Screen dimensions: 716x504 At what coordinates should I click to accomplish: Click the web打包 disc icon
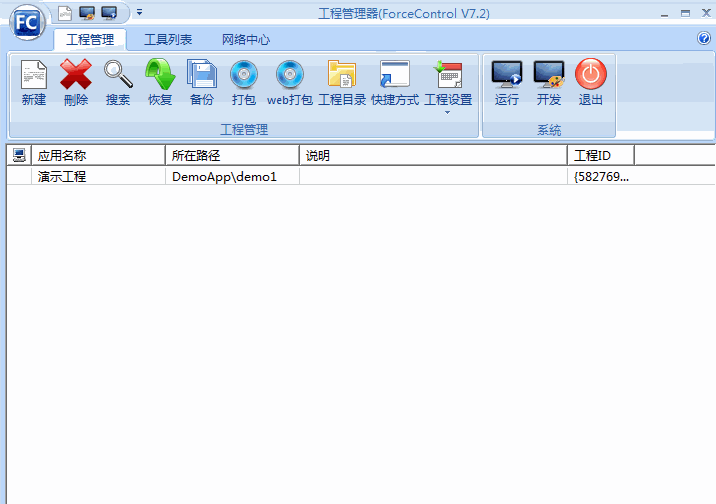pos(290,74)
